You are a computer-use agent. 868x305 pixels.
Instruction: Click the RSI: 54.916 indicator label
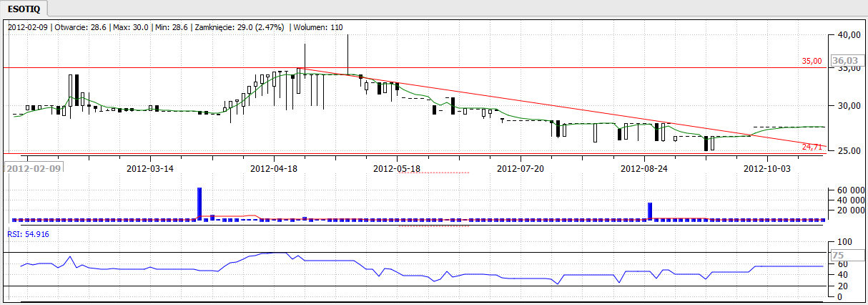click(x=26, y=233)
